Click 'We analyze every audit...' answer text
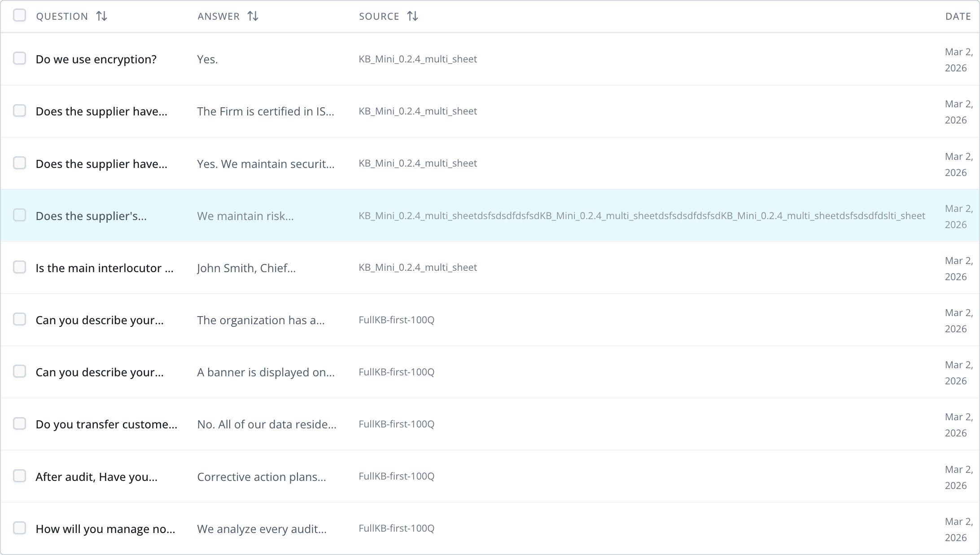 click(261, 529)
